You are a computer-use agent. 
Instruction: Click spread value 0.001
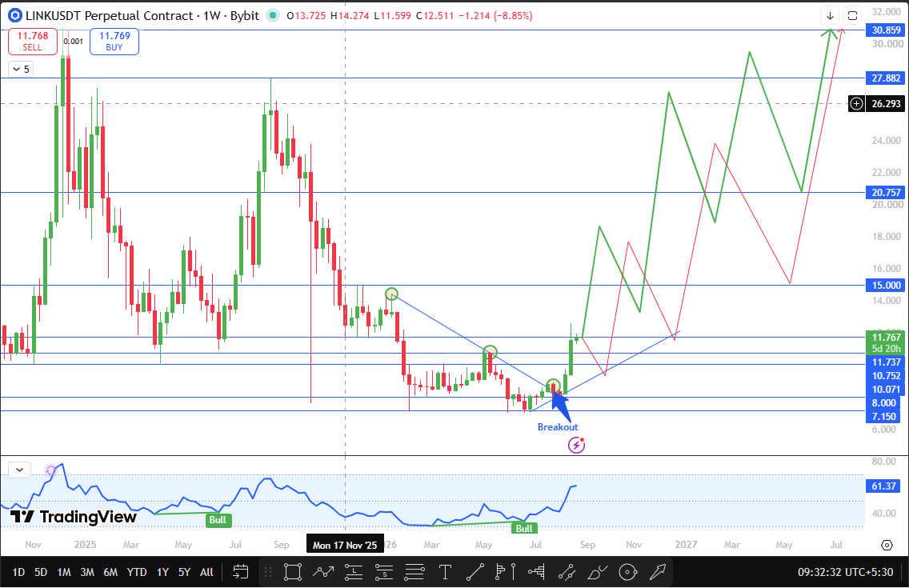point(74,41)
